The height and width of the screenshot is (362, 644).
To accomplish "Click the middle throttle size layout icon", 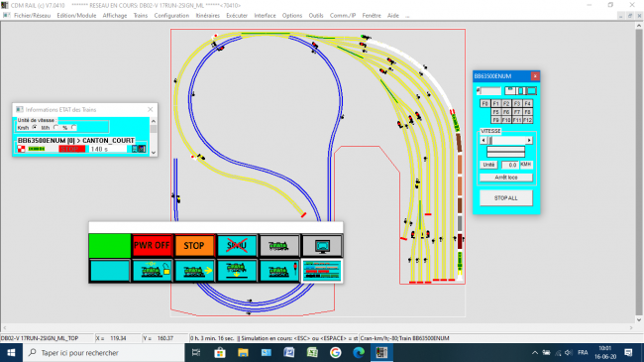I will click(x=521, y=91).
